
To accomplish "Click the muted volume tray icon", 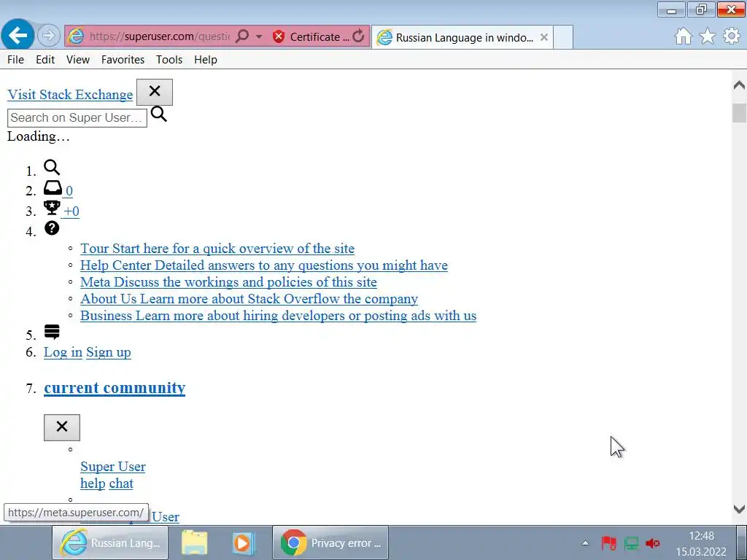I will click(x=653, y=542).
